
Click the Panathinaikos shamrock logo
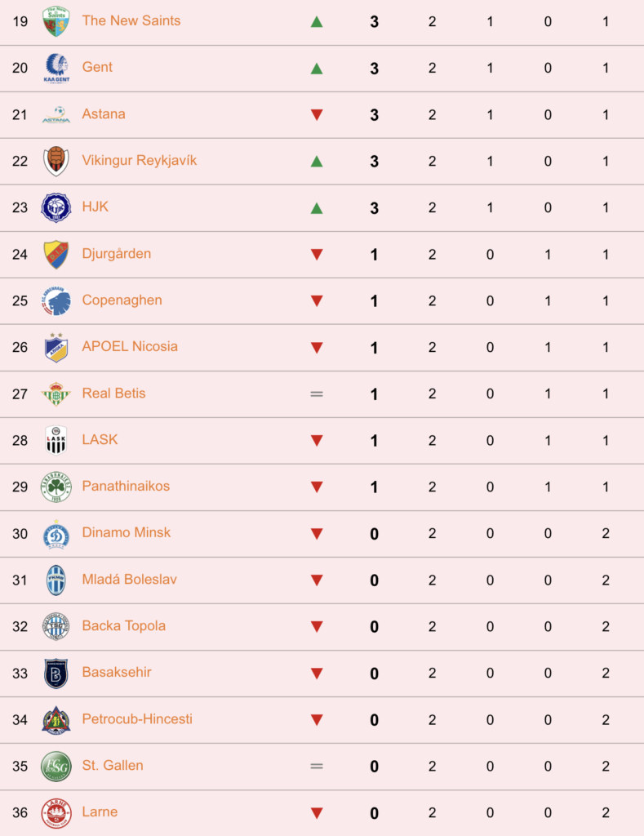tap(56, 487)
